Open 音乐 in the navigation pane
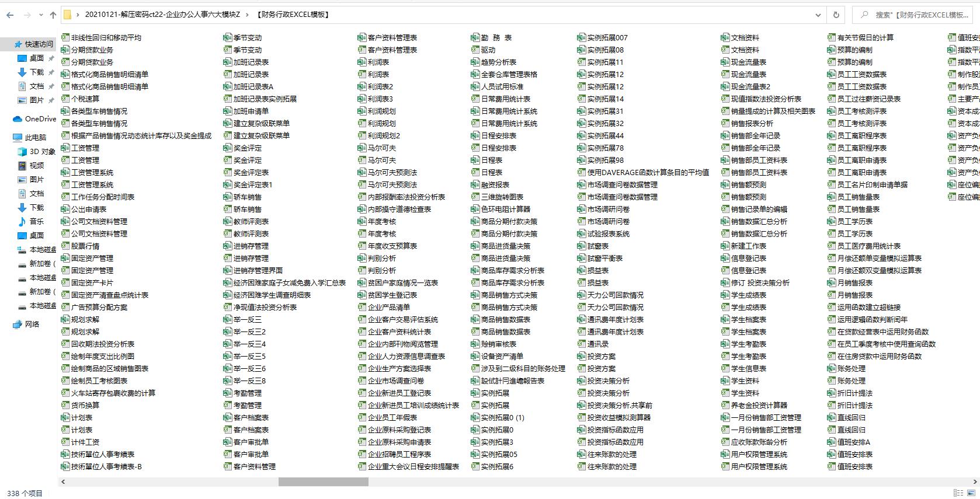The height and width of the screenshot is (499, 980). click(36, 222)
